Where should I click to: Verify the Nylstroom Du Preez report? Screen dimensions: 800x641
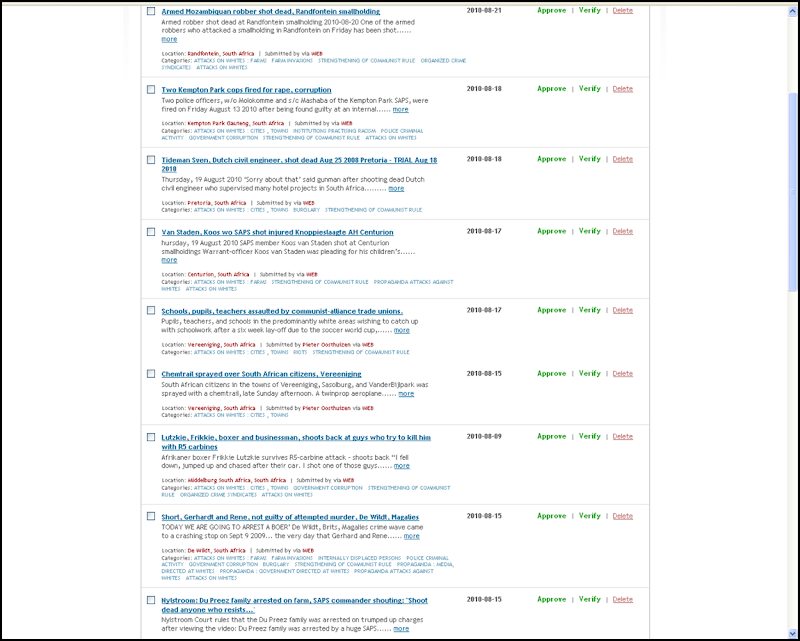coord(590,599)
